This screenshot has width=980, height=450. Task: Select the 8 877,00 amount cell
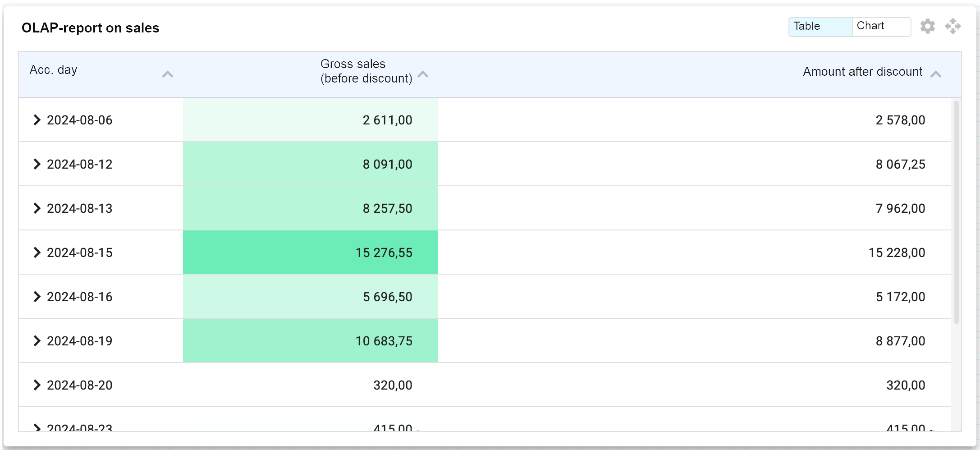pos(900,341)
